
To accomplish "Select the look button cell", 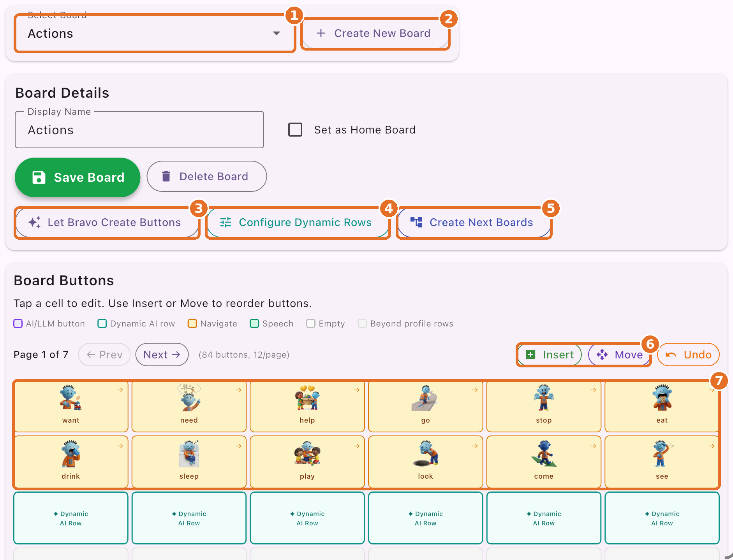I will coord(426,462).
